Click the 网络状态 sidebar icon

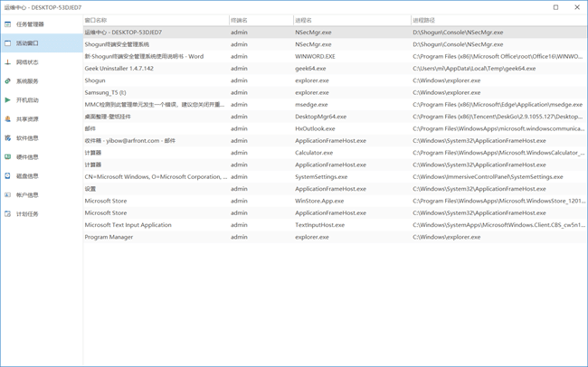(8, 62)
